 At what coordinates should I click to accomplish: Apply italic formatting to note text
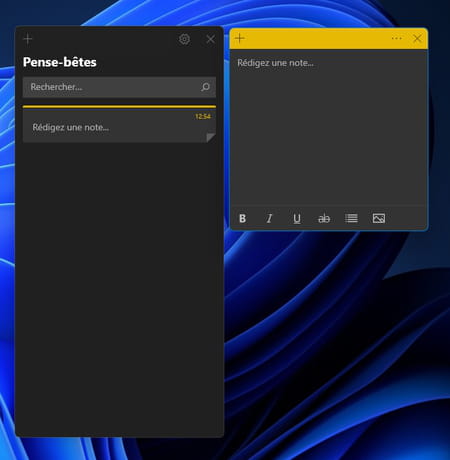[269, 218]
